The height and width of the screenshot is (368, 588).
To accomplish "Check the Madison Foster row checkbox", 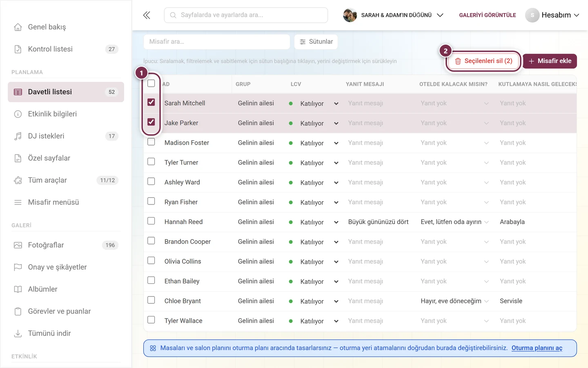I will click(151, 142).
